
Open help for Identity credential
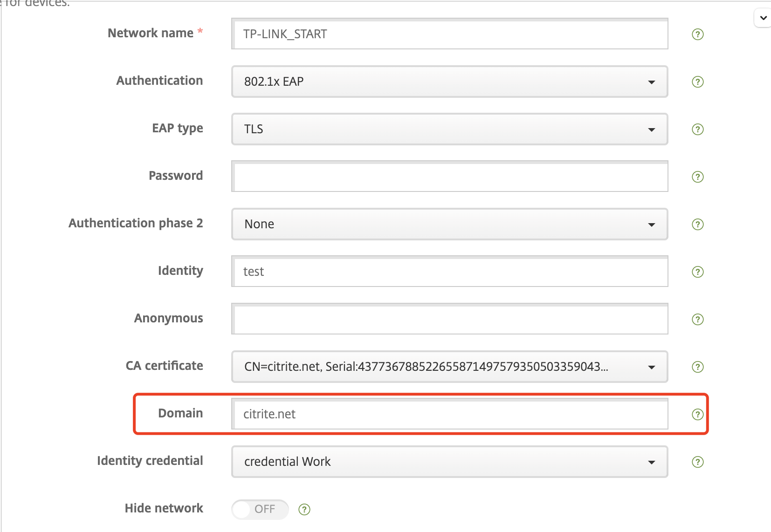[x=697, y=462]
